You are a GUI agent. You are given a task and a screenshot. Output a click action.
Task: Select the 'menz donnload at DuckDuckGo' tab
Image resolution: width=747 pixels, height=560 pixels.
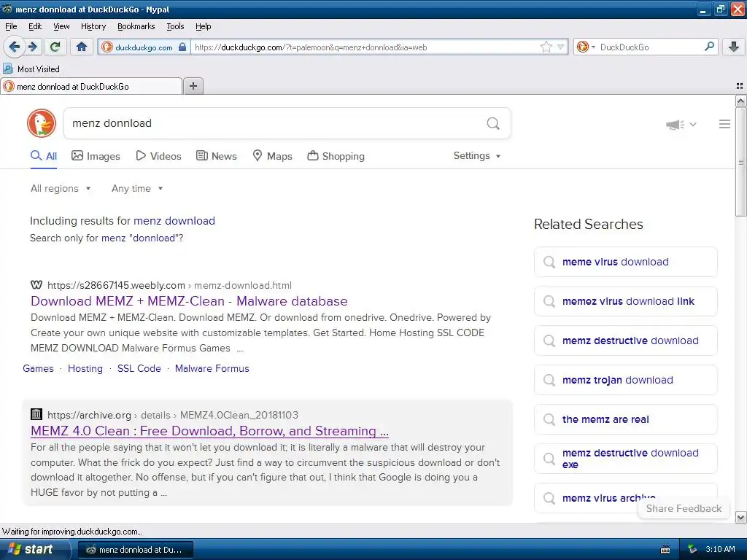(91, 86)
